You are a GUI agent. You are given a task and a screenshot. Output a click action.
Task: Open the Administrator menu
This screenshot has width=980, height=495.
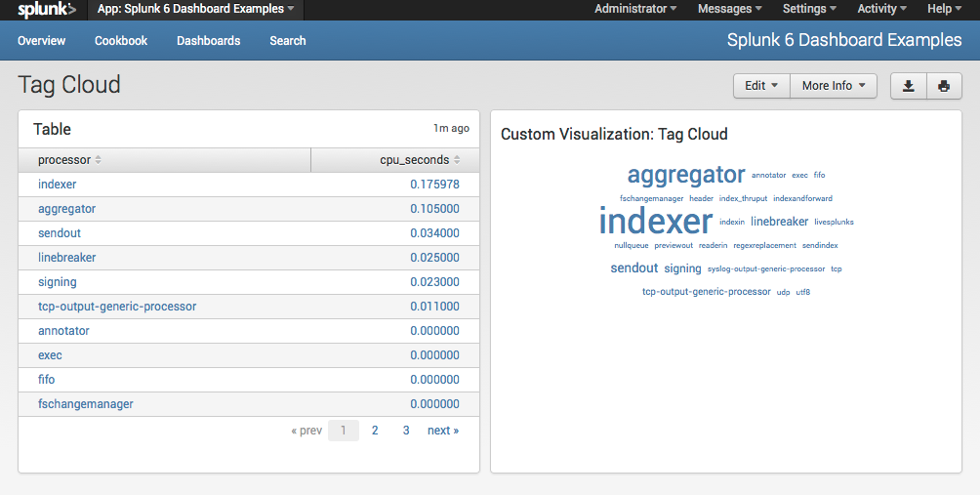(x=635, y=9)
